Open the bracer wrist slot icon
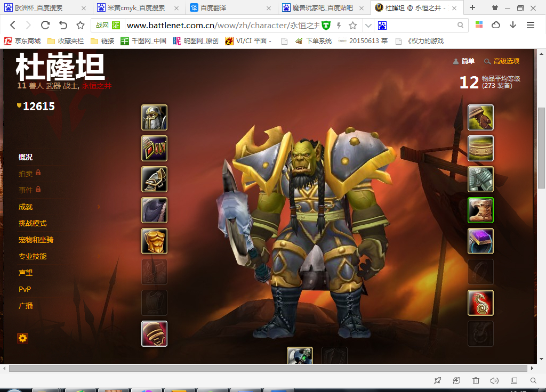Screen dimensions: 546x392 pyautogui.click(x=154, y=334)
